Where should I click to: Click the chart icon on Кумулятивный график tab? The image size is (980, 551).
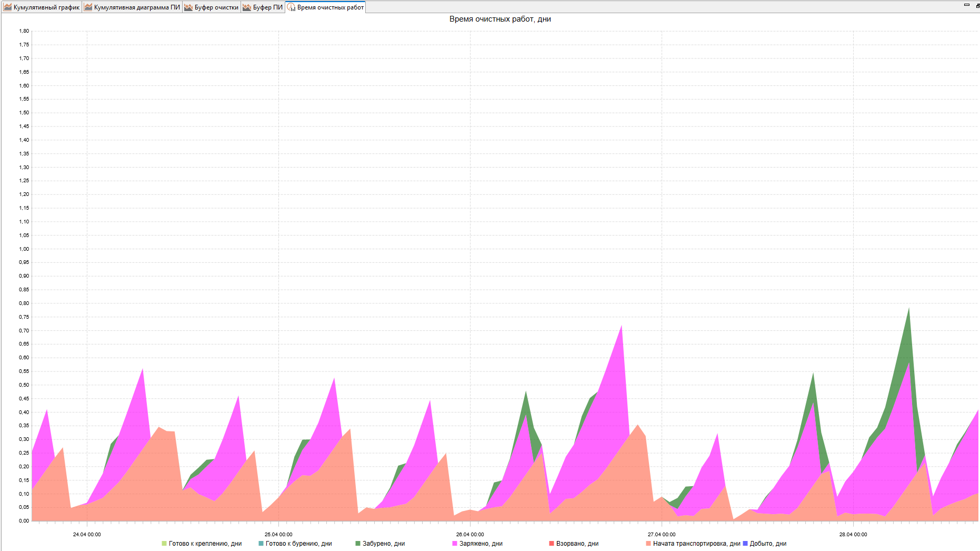click(7, 7)
